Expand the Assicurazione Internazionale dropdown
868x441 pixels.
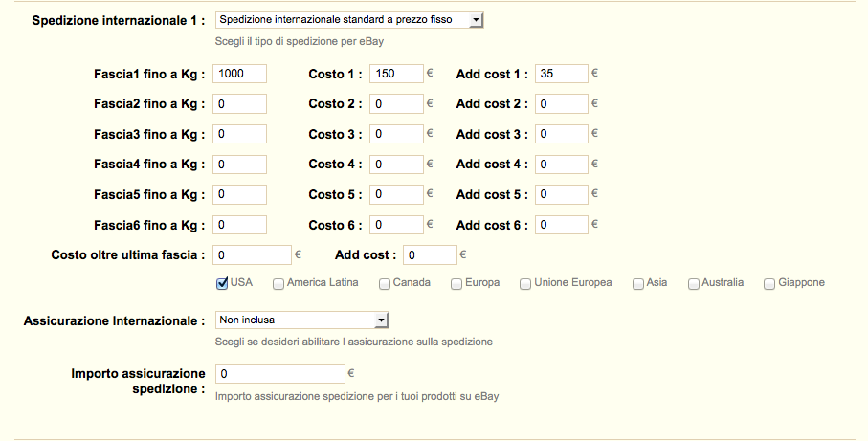[301, 320]
